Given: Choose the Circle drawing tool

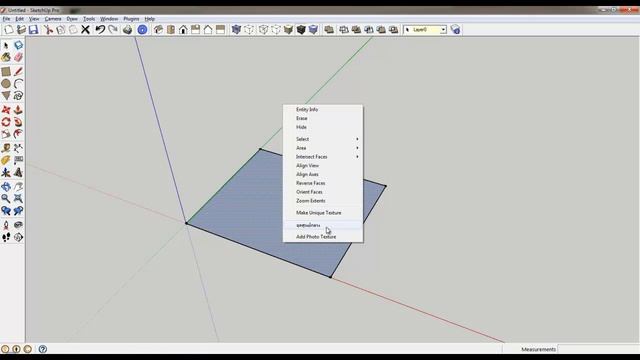Looking at the screenshot, I should pos(6,84).
